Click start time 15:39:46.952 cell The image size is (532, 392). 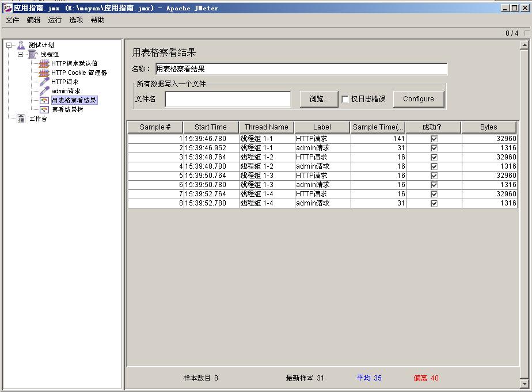[211, 148]
